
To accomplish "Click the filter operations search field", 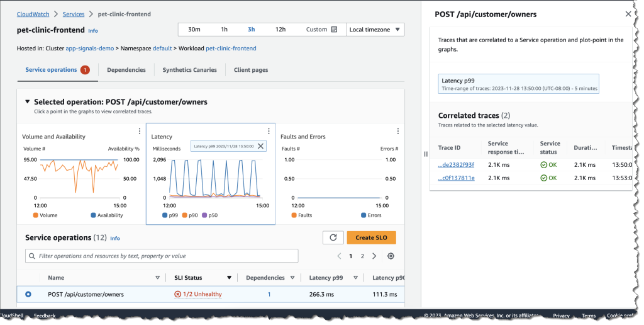I will coord(162,256).
